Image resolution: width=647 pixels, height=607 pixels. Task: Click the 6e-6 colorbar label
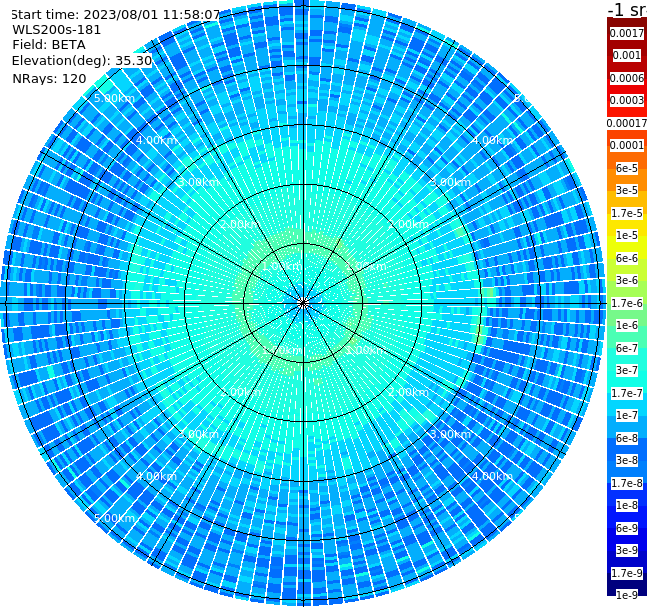coord(627,258)
